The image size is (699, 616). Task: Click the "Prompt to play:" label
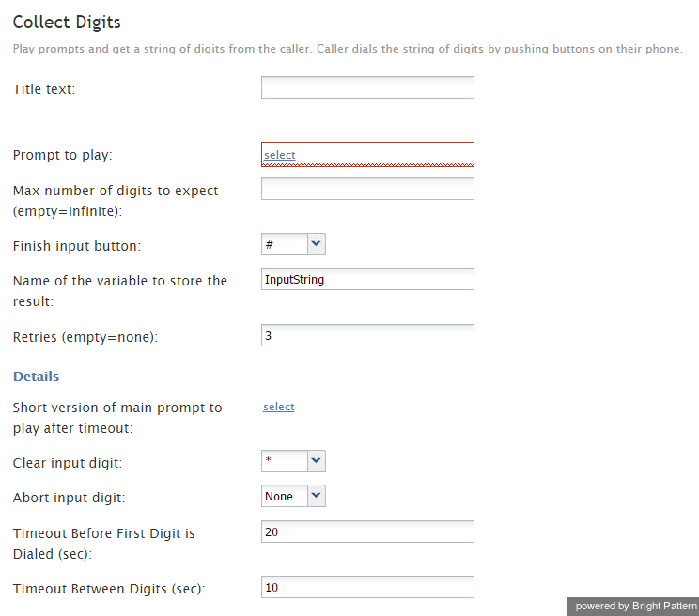point(63,155)
